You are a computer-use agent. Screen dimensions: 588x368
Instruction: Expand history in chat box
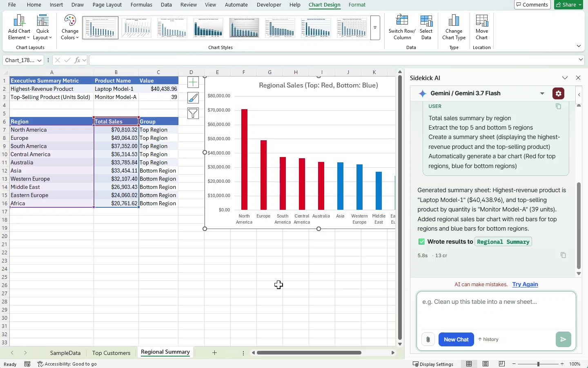[x=488, y=339]
